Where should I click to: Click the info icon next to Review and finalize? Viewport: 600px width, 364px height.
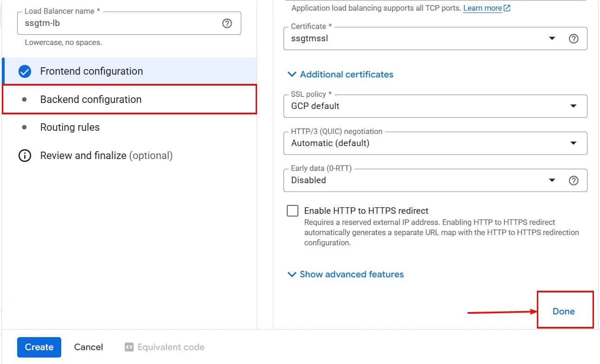click(25, 155)
